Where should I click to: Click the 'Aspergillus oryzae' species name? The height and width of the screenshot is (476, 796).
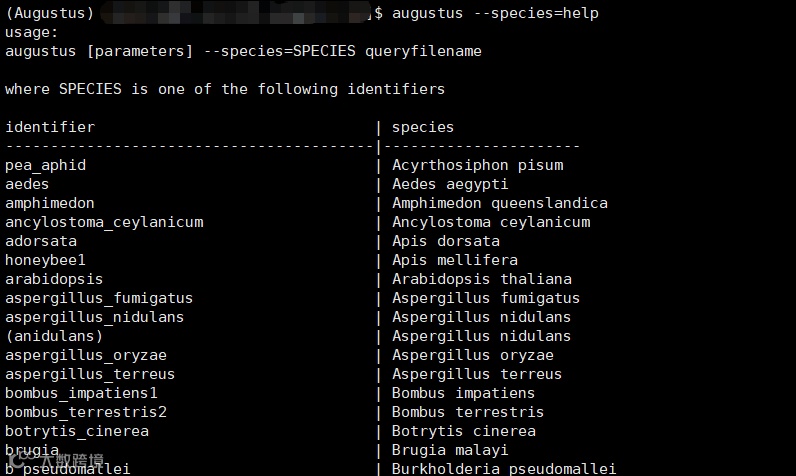click(x=473, y=355)
